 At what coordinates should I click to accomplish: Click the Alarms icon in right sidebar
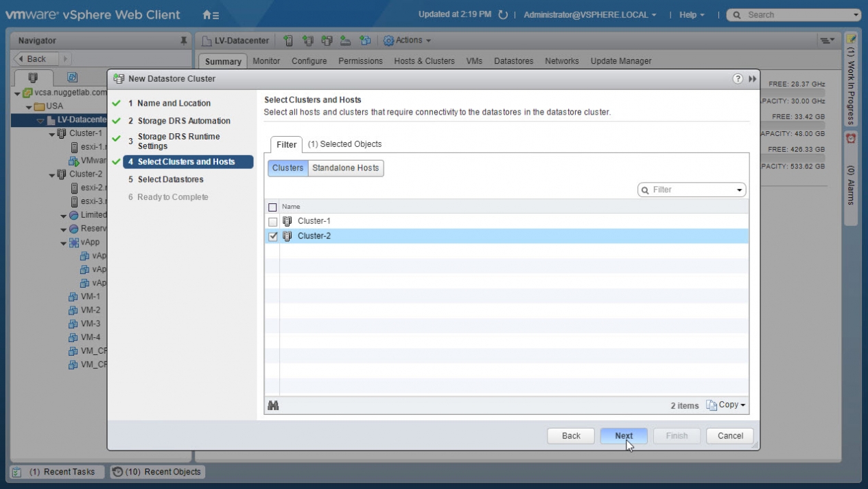tap(851, 138)
